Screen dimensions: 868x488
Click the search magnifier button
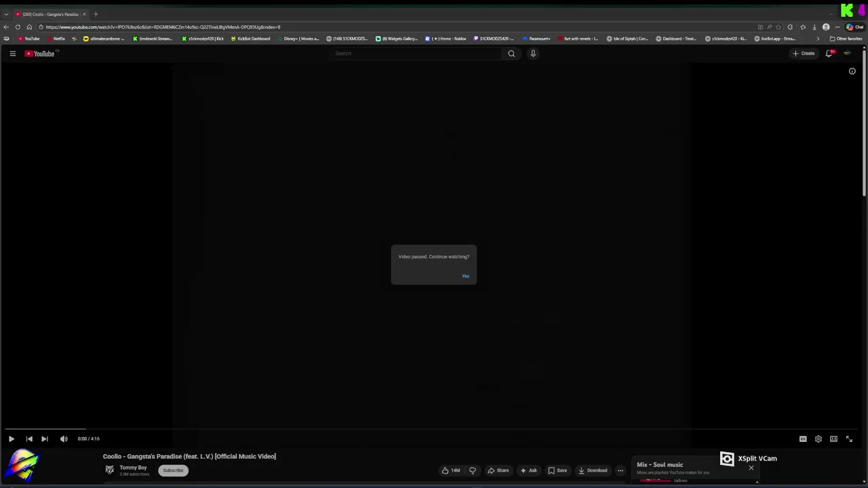click(511, 54)
